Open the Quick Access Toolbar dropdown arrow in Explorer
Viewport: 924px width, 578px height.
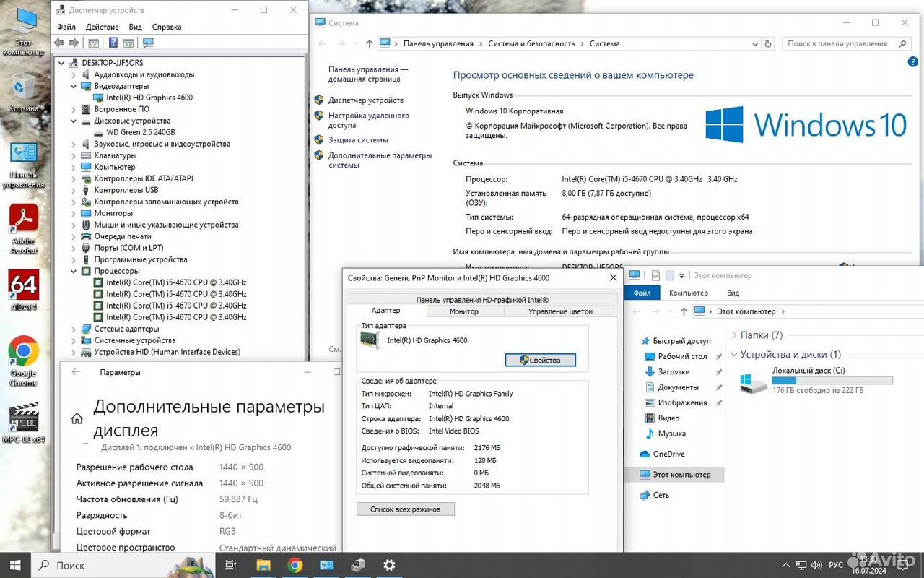(681, 275)
